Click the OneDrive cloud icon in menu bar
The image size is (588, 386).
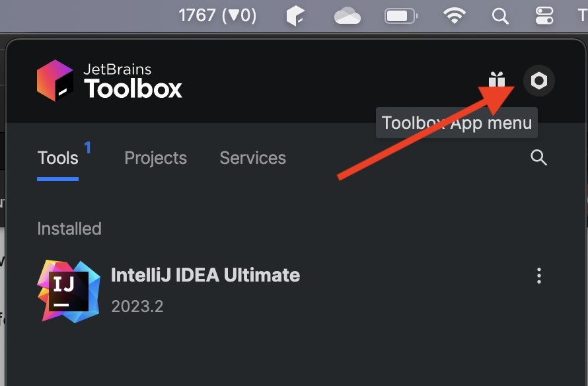click(x=348, y=16)
